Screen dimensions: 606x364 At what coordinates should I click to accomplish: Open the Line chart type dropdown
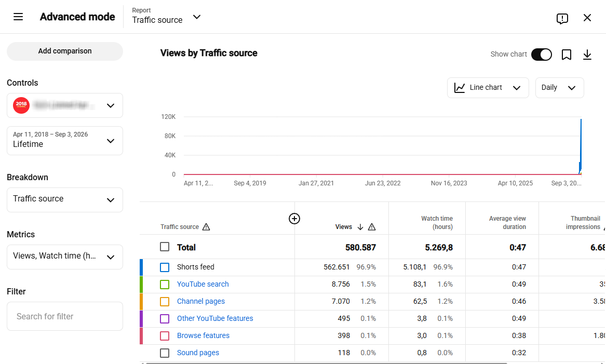click(488, 88)
